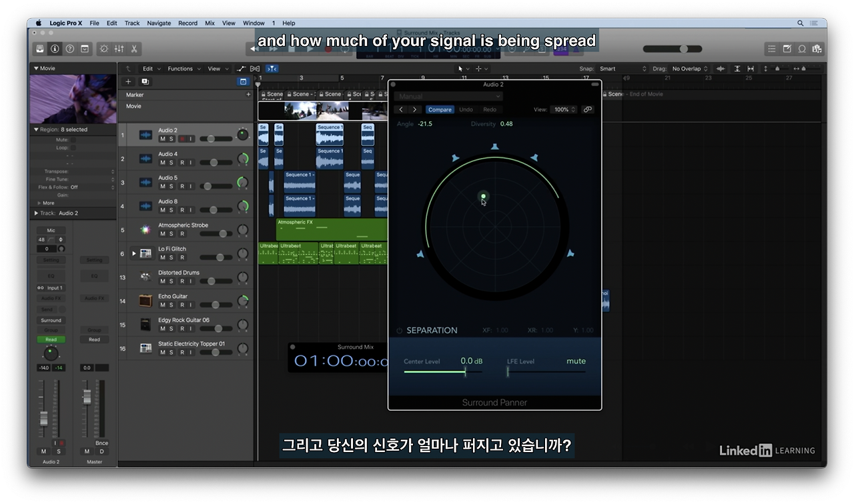This screenshot has height=504, width=854.
Task: Adjust the Center Level slider handle
Action: tap(465, 371)
